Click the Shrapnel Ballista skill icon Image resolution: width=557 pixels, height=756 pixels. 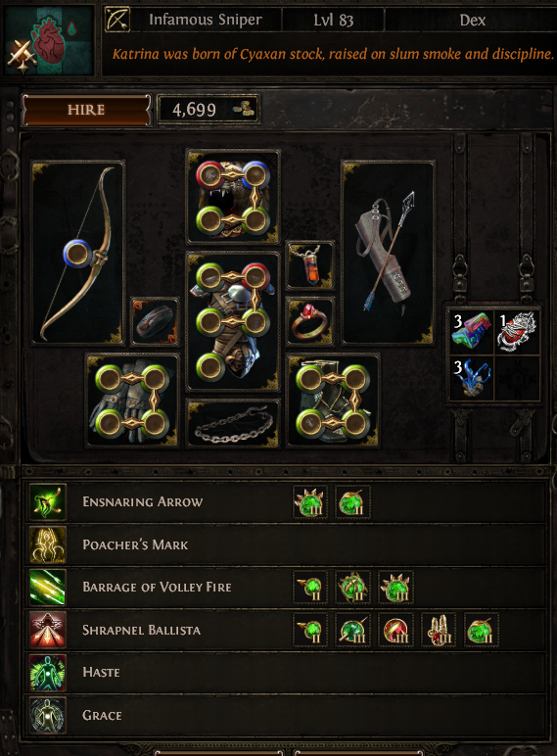(47, 630)
